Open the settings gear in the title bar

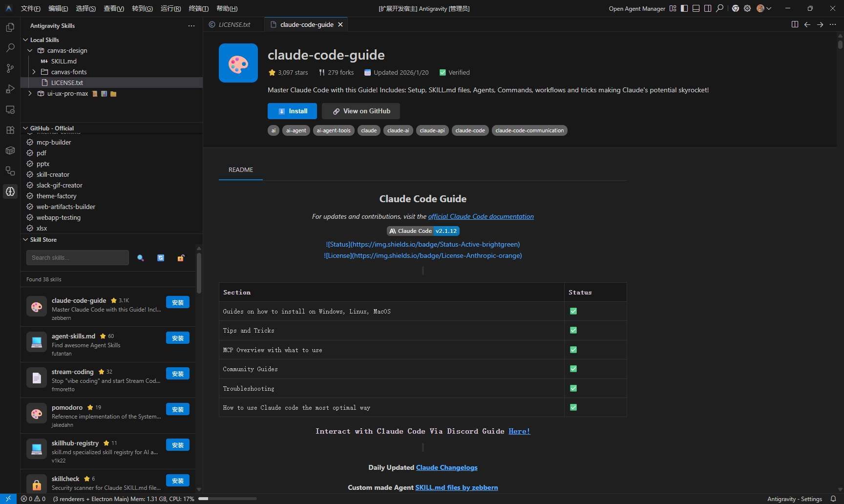pos(747,8)
